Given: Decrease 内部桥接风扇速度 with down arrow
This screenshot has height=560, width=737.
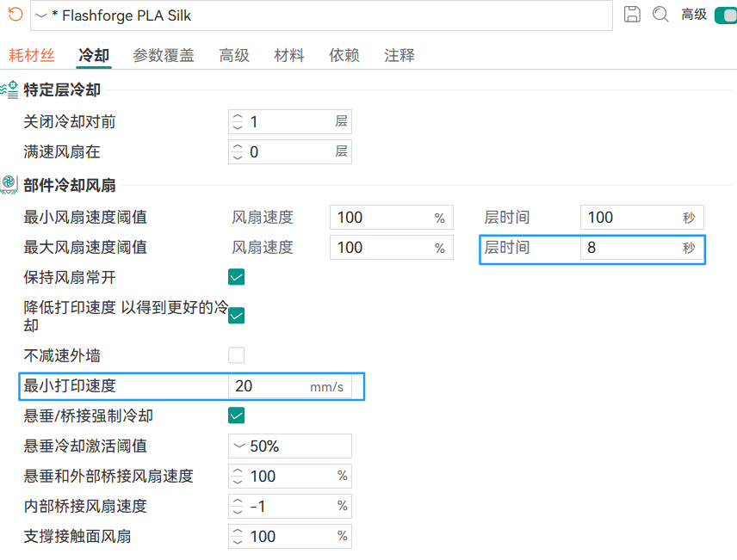Looking at the screenshot, I should [x=238, y=512].
